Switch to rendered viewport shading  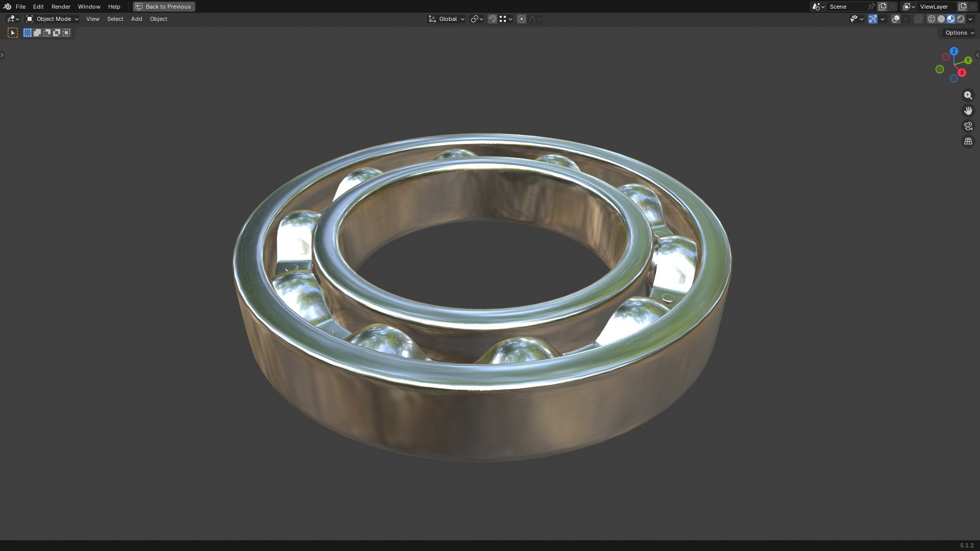(x=961, y=19)
